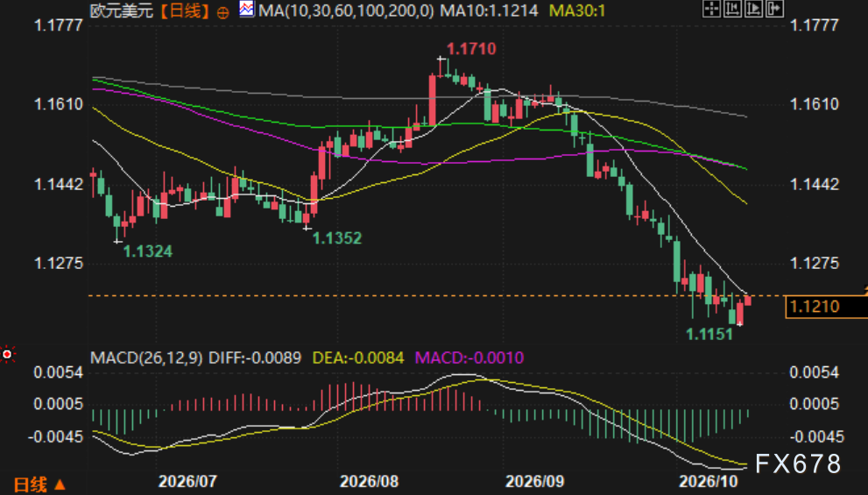The image size is (868, 495).
Task: Click the MA(10,30,60,100,200,0) parameters text
Action: tap(346, 11)
